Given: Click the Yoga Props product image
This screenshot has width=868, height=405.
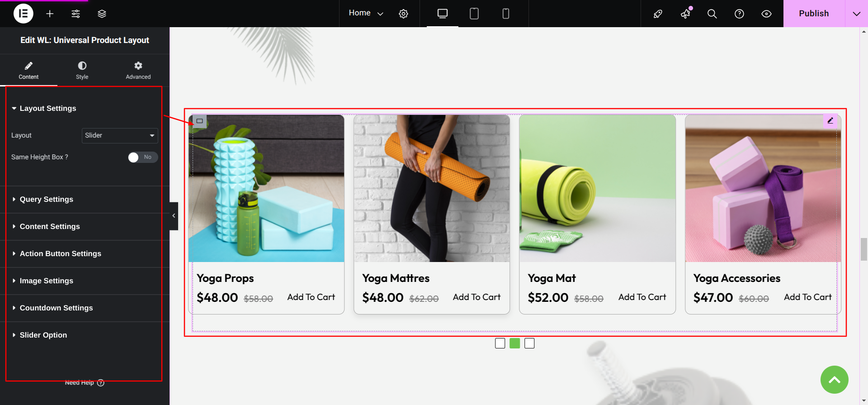Looking at the screenshot, I should (x=266, y=188).
